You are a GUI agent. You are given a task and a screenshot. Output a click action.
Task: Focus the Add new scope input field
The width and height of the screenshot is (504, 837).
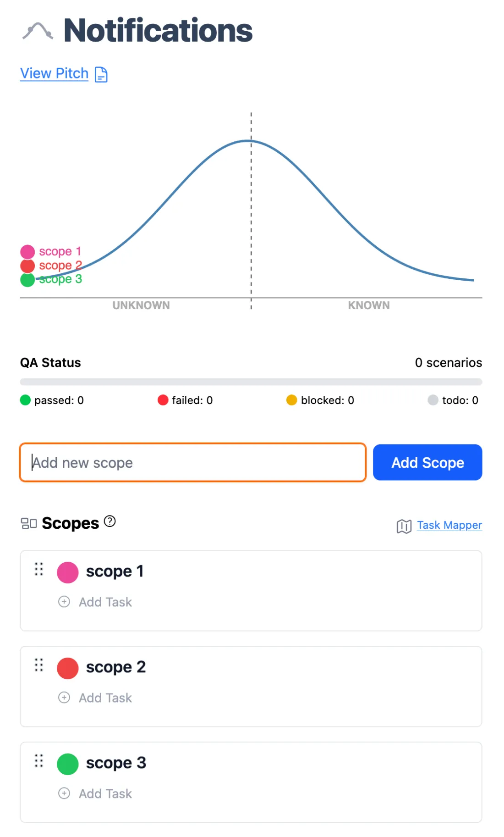[193, 462]
